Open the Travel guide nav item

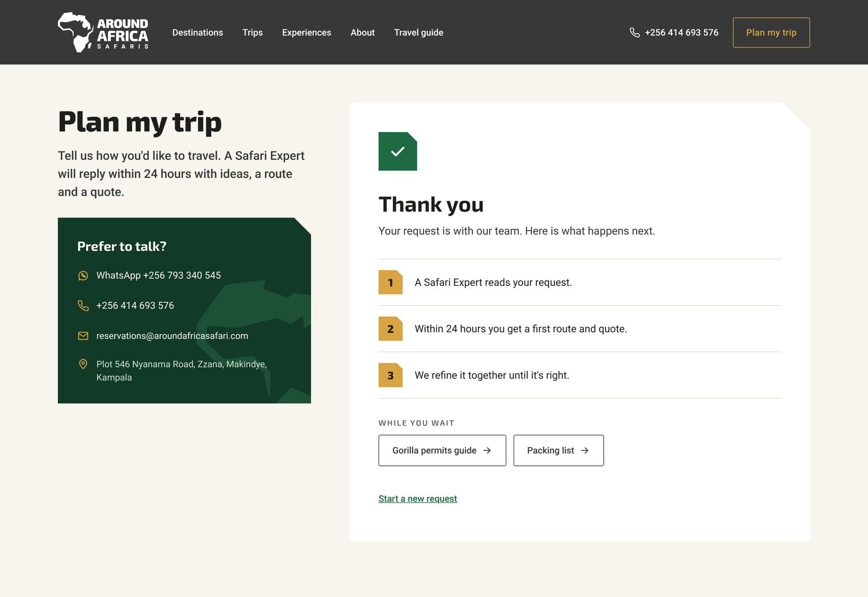[x=419, y=32]
